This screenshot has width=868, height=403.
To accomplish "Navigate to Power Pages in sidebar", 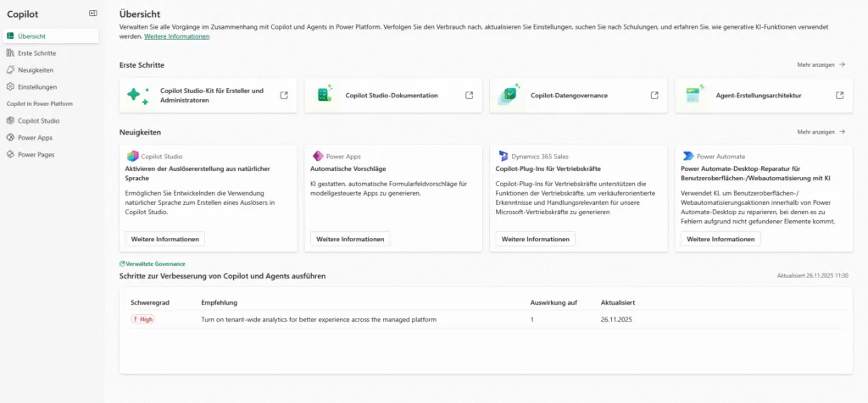I will tap(36, 155).
